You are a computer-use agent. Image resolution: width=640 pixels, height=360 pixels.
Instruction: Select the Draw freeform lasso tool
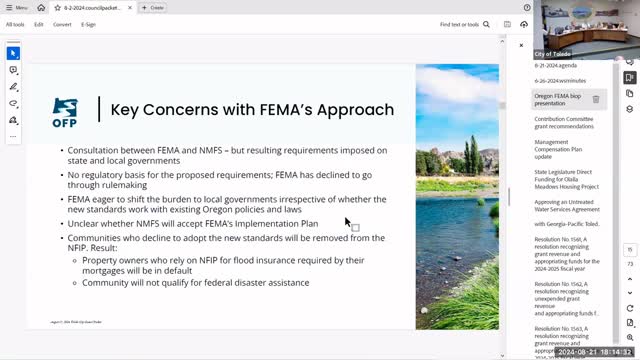click(13, 103)
